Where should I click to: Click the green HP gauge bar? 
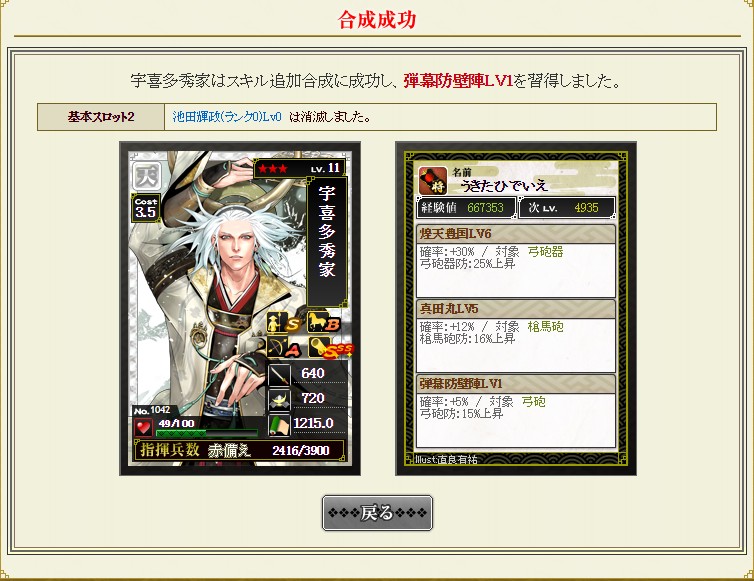[208, 433]
